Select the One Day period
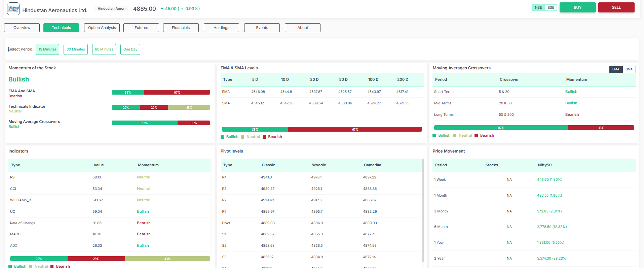 [x=130, y=49]
